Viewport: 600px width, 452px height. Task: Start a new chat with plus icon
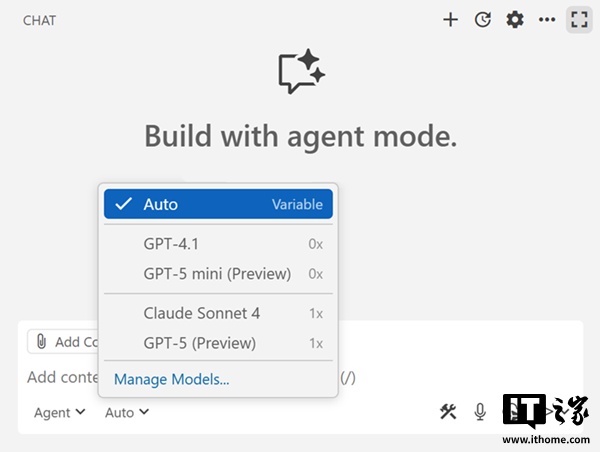(x=450, y=19)
